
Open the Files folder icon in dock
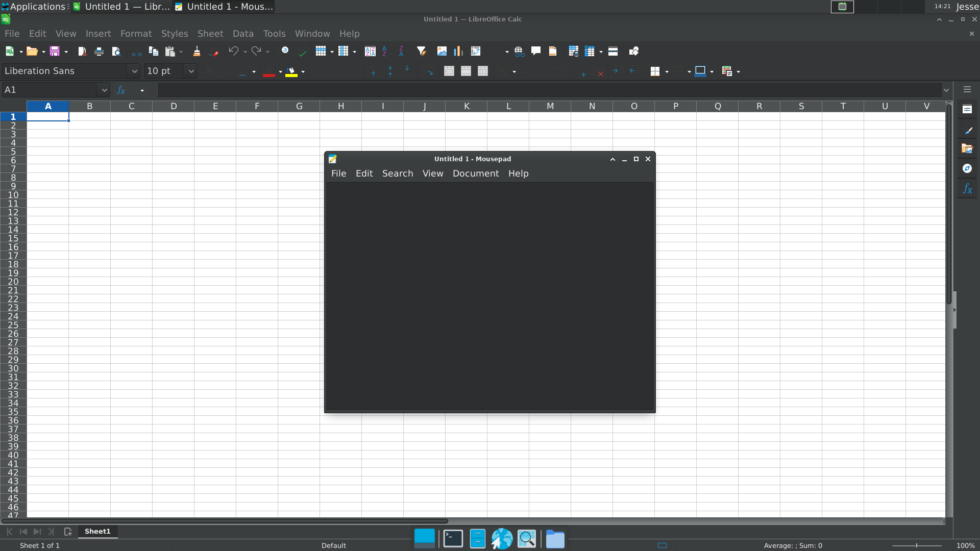555,539
